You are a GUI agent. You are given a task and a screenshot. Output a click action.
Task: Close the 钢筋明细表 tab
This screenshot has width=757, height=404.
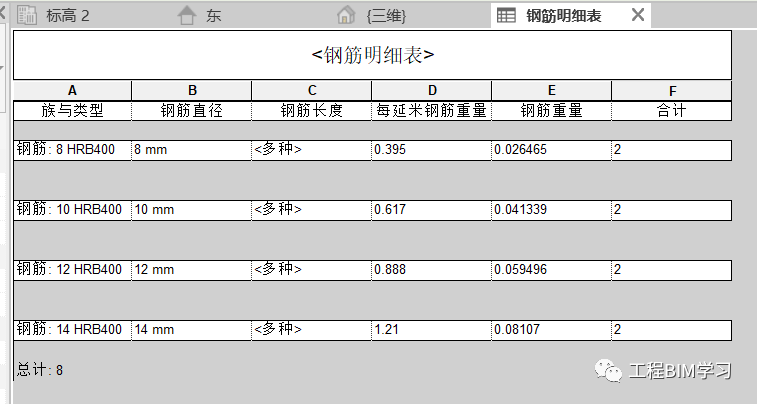[x=638, y=15]
